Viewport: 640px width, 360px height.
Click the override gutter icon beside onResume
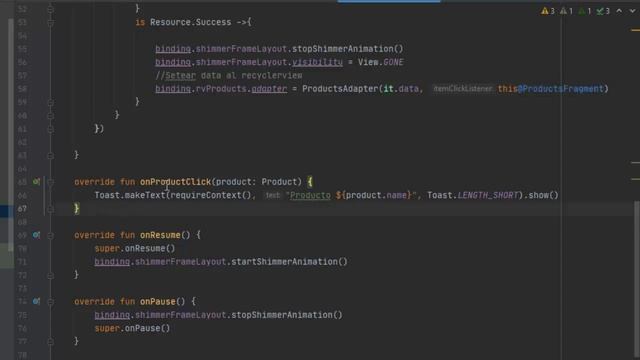click(x=36, y=235)
